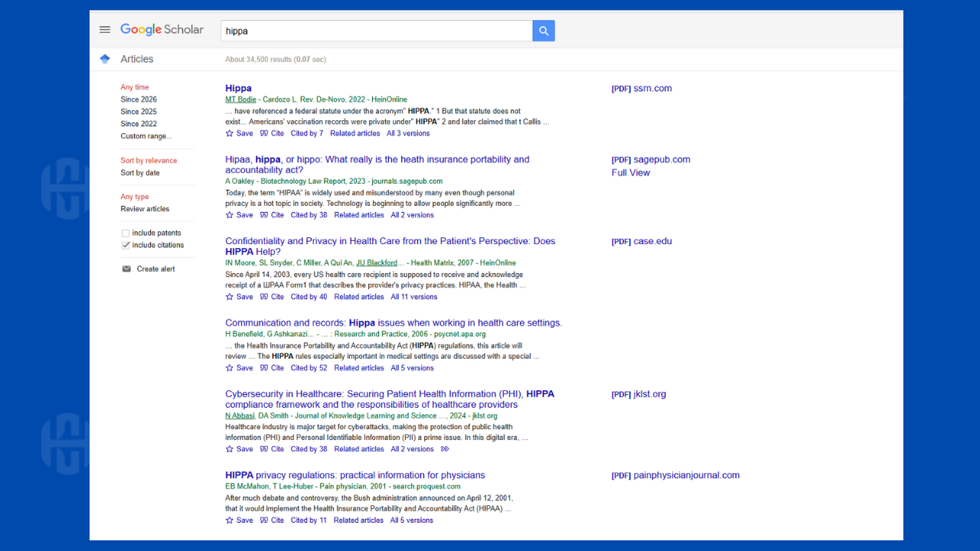Image resolution: width=980 pixels, height=551 pixels.
Task: Click the envelope Create alert icon
Action: point(126,269)
